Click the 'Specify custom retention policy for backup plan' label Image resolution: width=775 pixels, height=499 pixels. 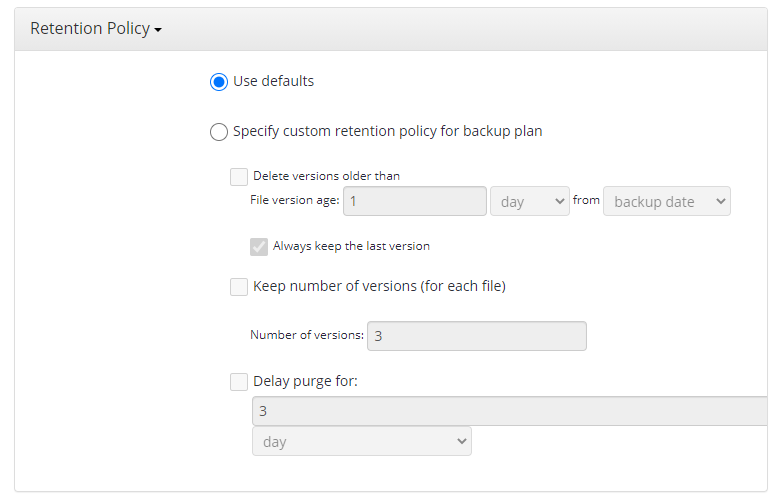[388, 132]
